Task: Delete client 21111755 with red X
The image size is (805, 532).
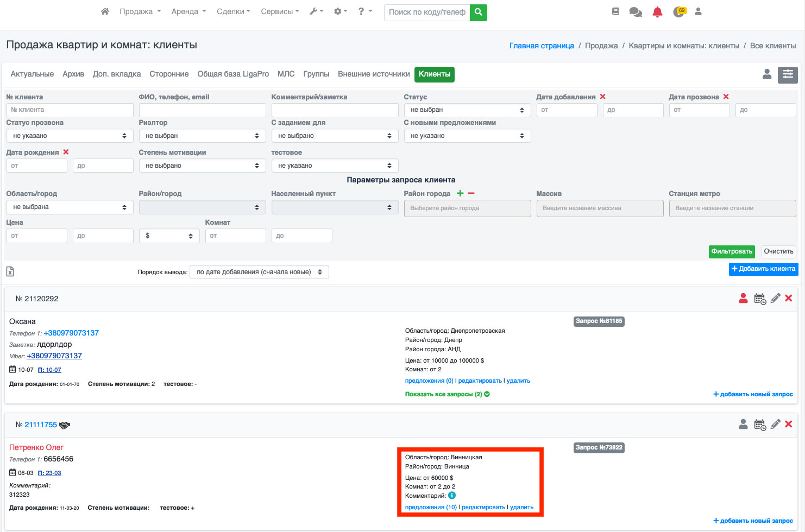Action: coord(789,424)
